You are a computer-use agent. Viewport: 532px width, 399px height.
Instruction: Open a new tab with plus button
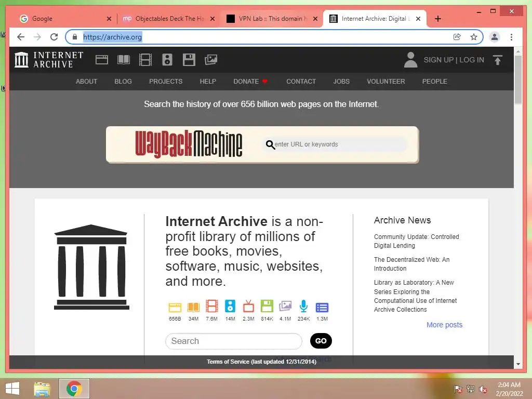pos(438,19)
